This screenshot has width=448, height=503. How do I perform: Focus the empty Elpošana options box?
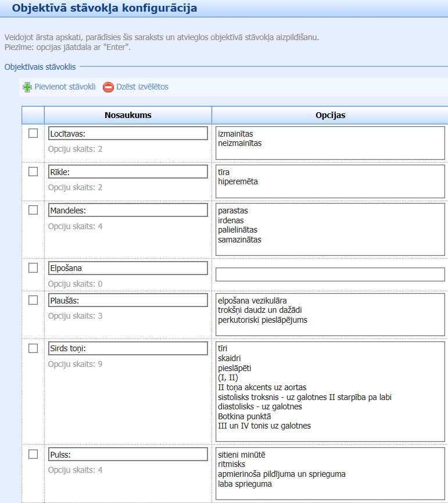click(329, 274)
